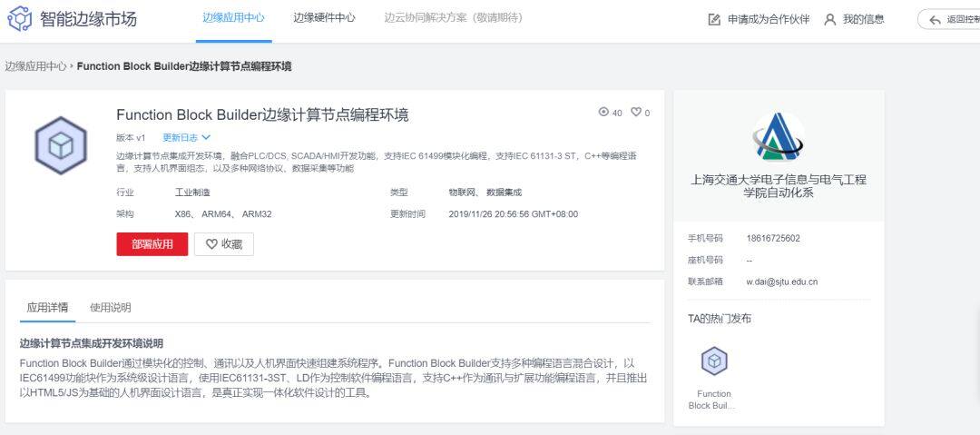
Task: Click the 工业制造 industry value
Action: (x=192, y=193)
